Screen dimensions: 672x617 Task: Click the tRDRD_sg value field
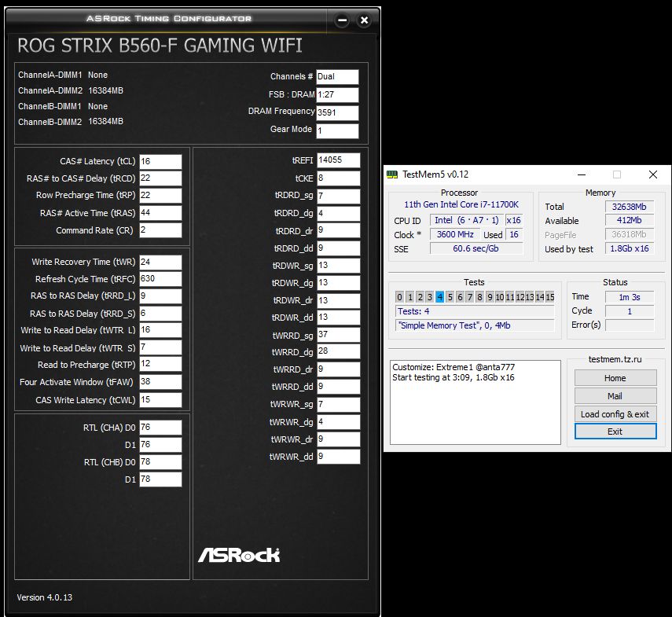(339, 196)
